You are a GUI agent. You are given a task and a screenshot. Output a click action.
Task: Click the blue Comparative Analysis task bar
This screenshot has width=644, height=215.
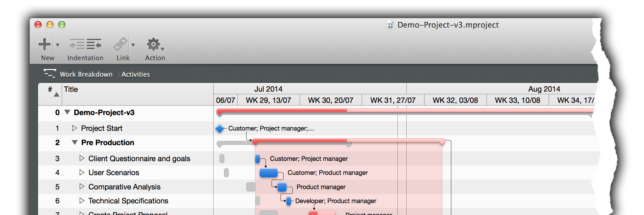click(282, 187)
